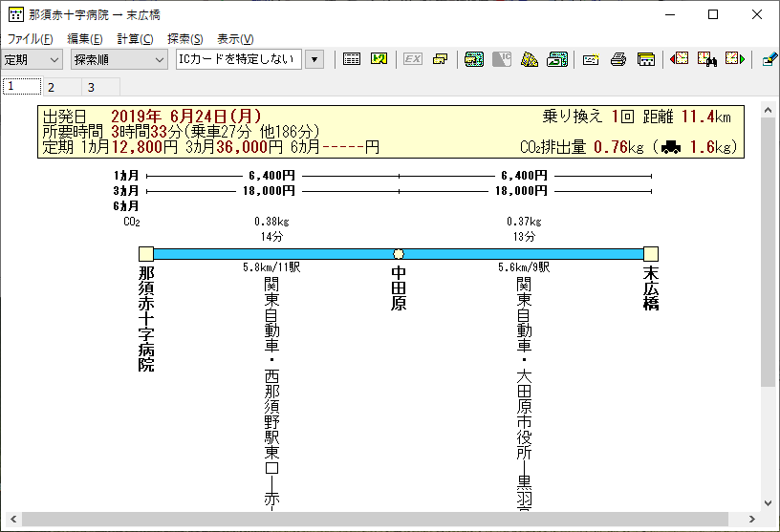The image size is (780, 532).
Task: Click the first segment 3カ月 18,000円 fare
Action: [x=270, y=191]
